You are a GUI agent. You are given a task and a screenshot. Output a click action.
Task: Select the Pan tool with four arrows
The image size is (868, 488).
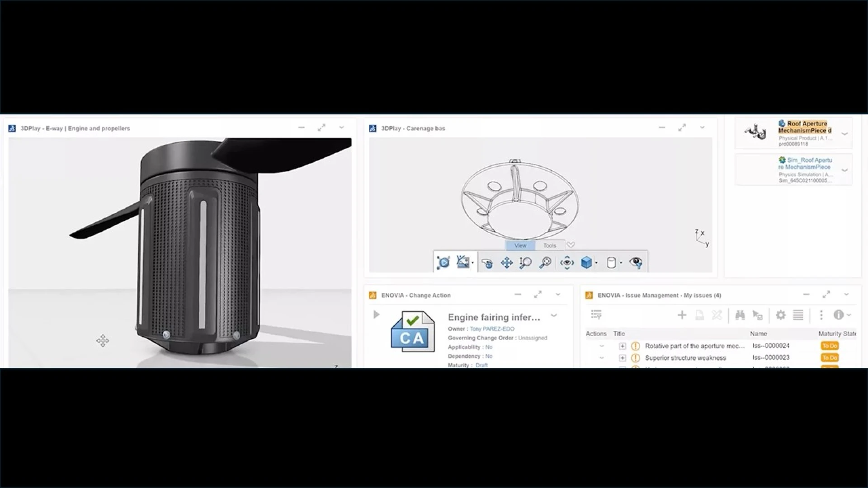(x=507, y=263)
